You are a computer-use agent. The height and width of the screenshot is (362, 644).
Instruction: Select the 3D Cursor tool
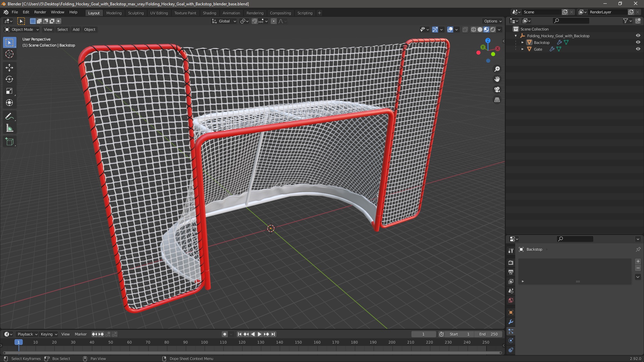[9, 54]
